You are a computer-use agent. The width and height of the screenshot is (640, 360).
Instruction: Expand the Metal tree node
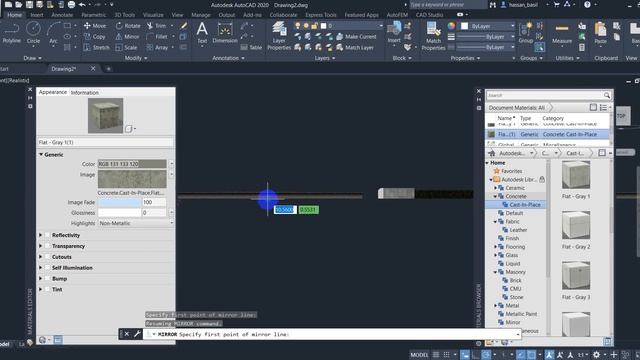pos(495,305)
